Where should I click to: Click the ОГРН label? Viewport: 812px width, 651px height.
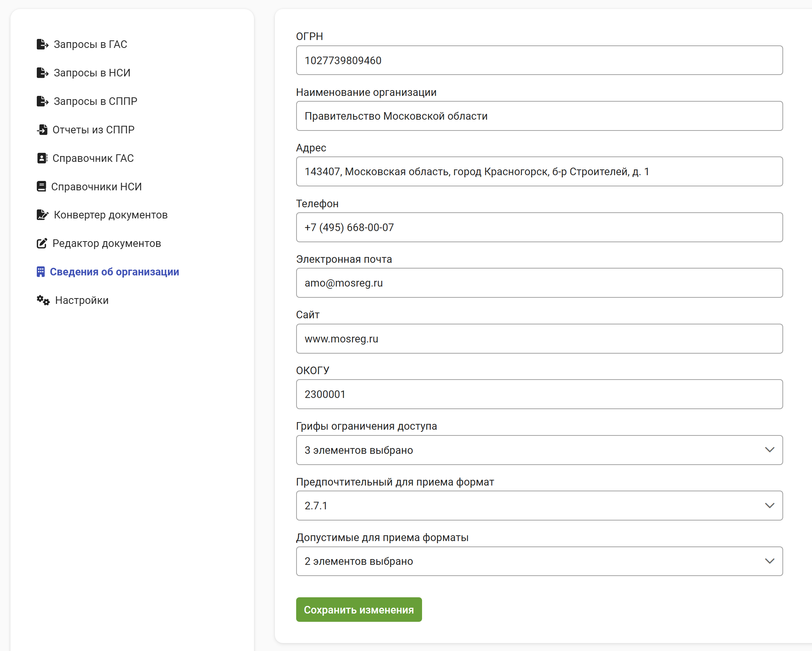click(x=310, y=36)
